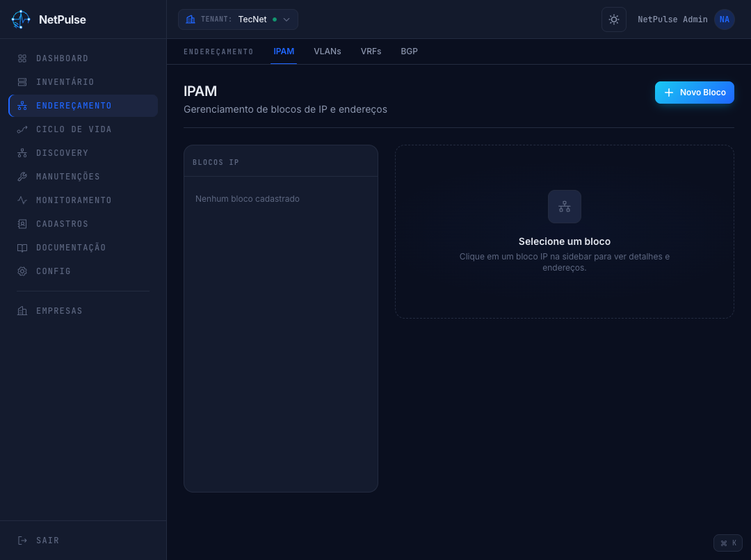Open Documentação page
Viewport: 751px width, 560px height.
83,248
